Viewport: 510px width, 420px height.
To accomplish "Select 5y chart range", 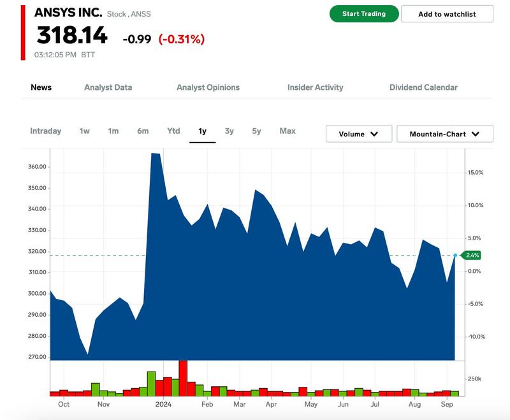I will pos(256,131).
